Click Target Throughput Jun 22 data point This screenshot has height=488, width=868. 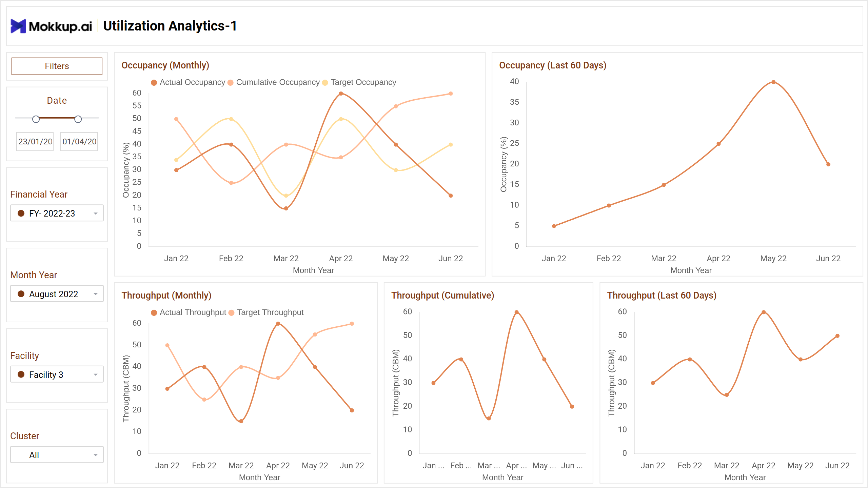pyautogui.click(x=352, y=324)
